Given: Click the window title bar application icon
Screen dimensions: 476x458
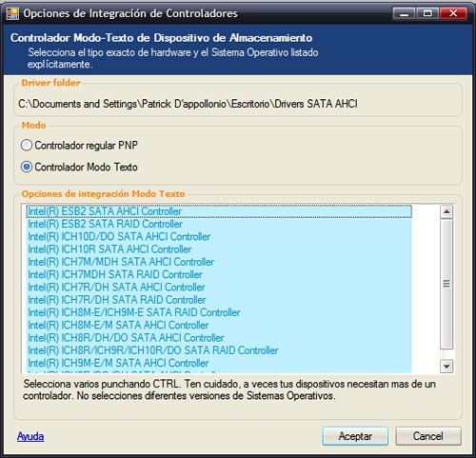Looking at the screenshot, I should 12,13.
